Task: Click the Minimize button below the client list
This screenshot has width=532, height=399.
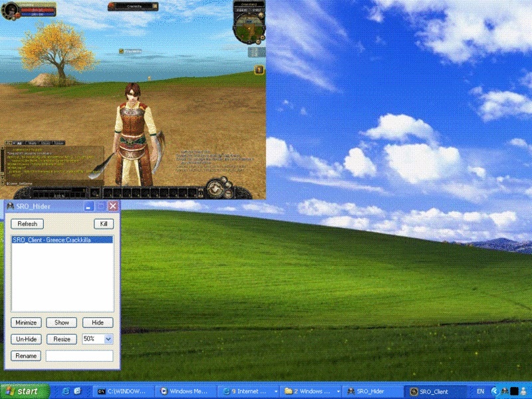Action: point(26,323)
